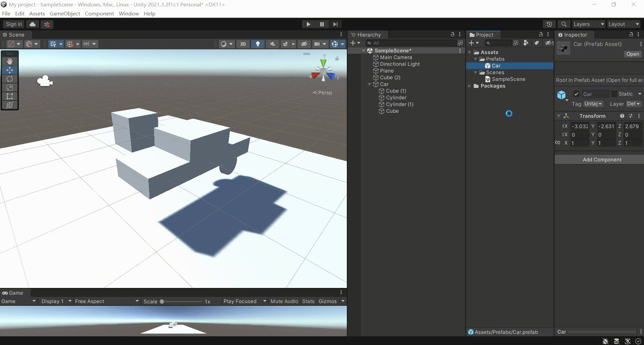Viewport: 644px width, 345px height.
Task: Toggle constrained proportions for scale
Action: (558, 143)
